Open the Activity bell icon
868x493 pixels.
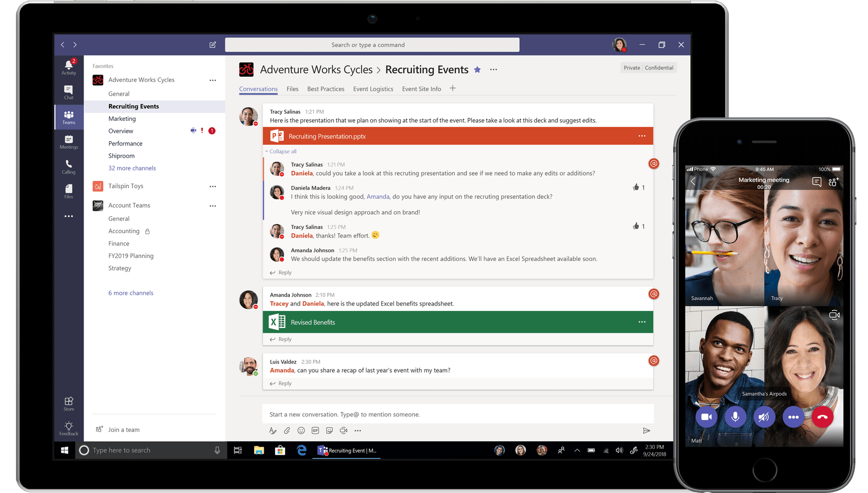(69, 67)
